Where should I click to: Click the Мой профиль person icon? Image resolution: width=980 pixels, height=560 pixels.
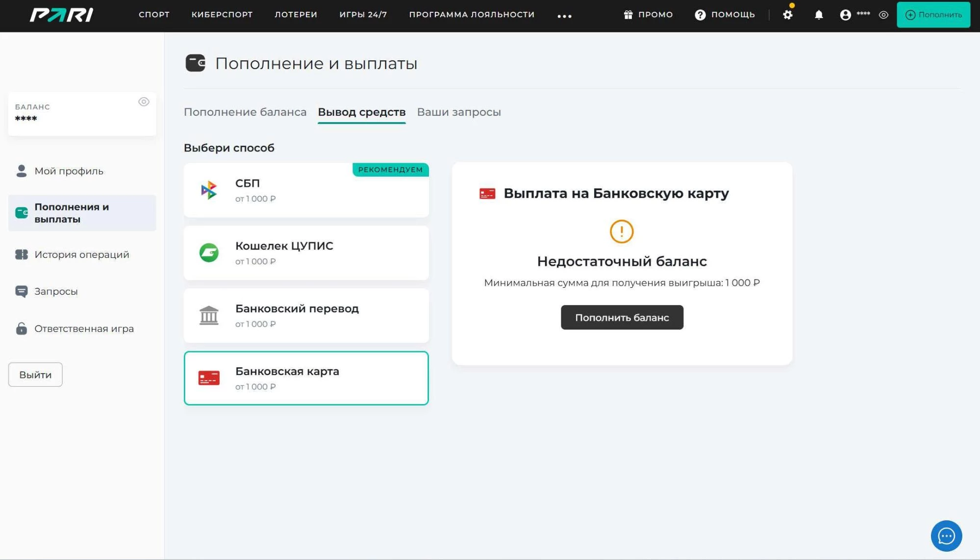click(x=21, y=171)
